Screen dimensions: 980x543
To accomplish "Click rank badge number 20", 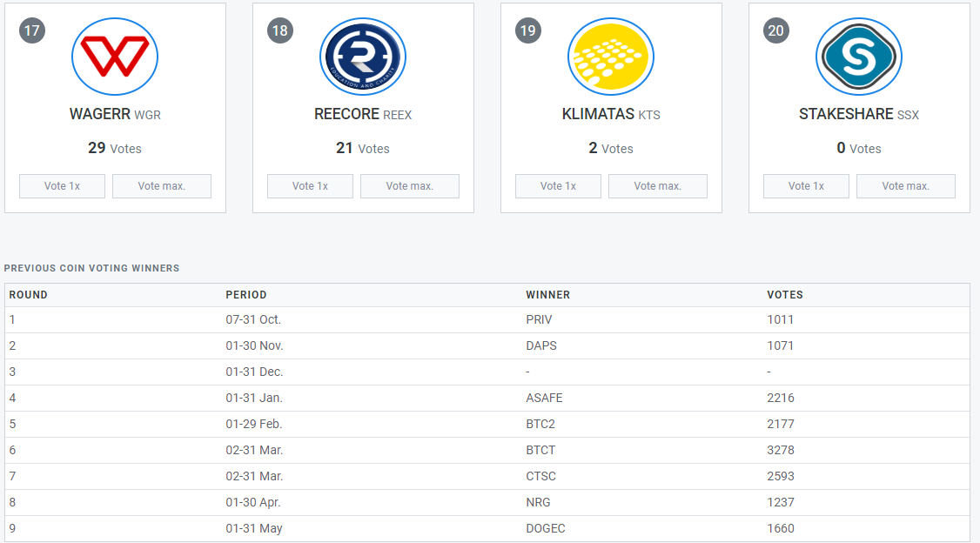I will [776, 30].
